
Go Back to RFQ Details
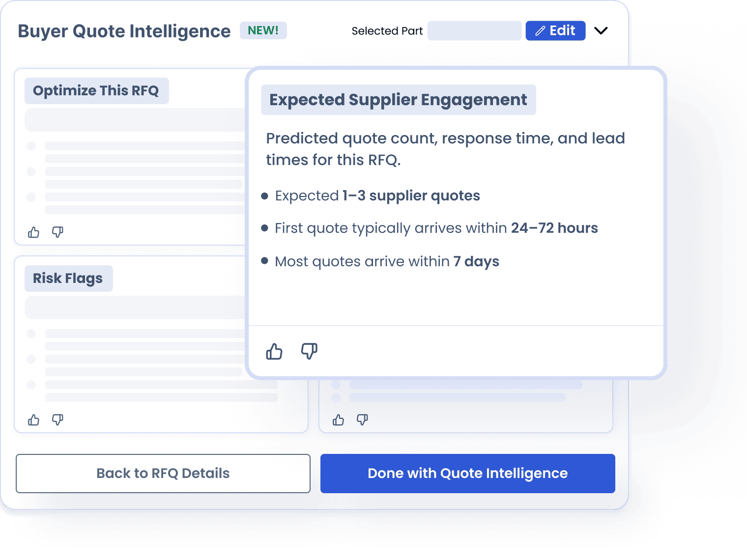(x=163, y=474)
